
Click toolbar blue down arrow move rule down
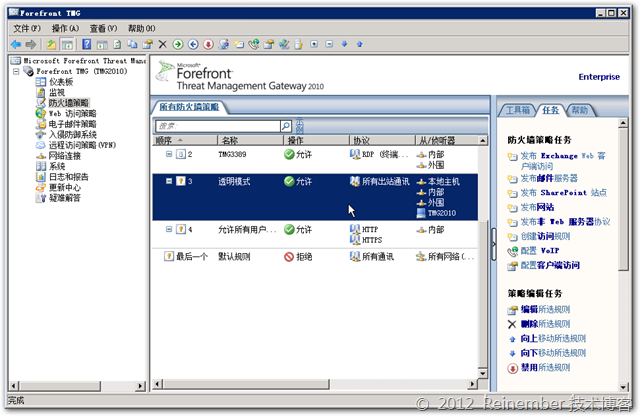coord(344,44)
